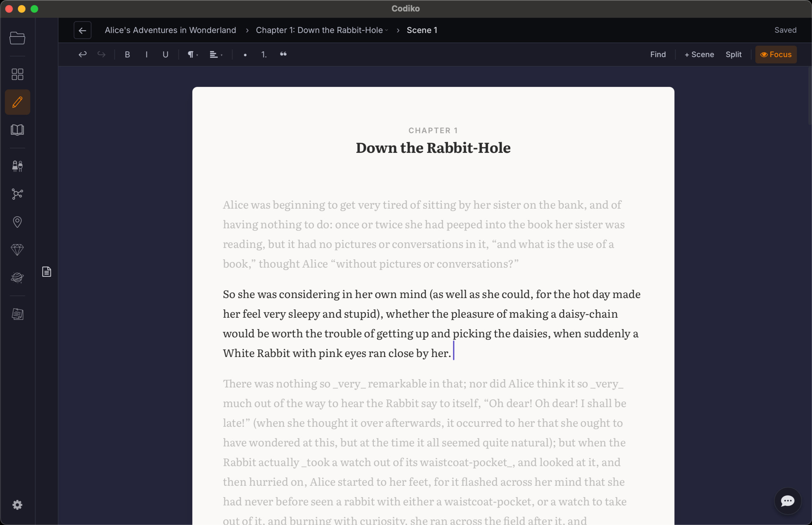
Task: Go to Alice's Adventures in Wonderland breadcrumb
Action: click(171, 30)
